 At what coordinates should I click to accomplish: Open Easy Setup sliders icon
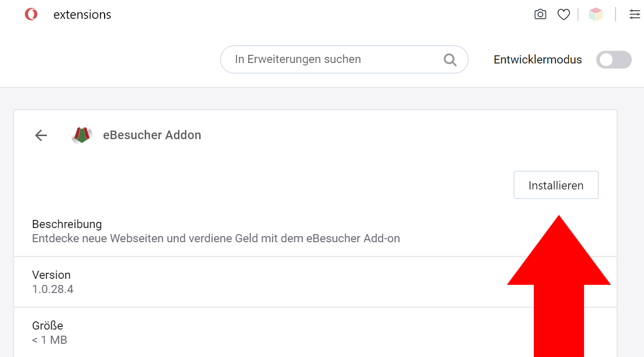pyautogui.click(x=634, y=14)
